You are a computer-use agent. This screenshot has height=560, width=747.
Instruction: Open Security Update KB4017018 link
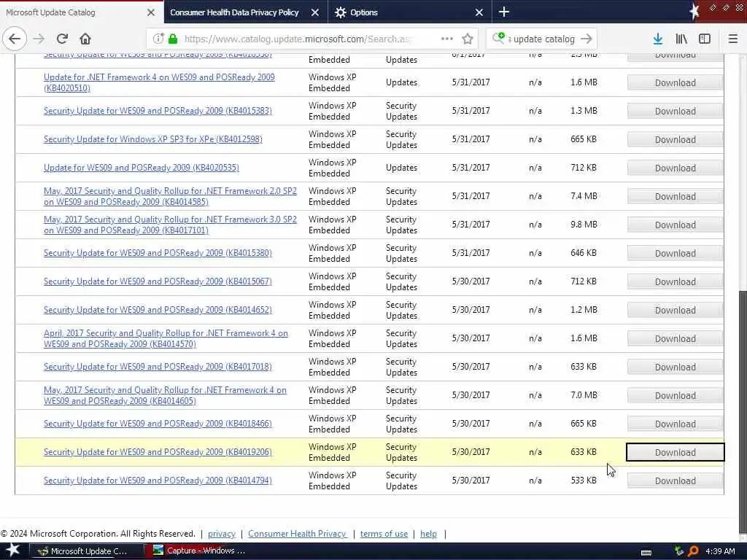(x=158, y=367)
